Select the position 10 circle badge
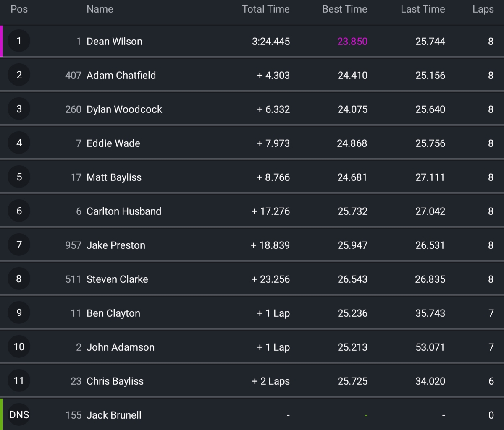This screenshot has height=430, width=504. tap(19, 347)
